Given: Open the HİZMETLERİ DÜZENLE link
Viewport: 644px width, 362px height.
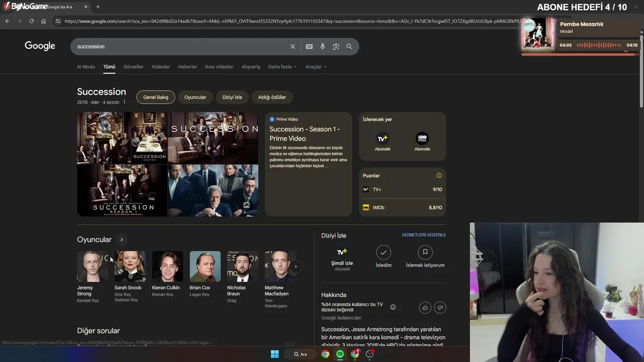Looking at the screenshot, I should pyautogui.click(x=424, y=235).
